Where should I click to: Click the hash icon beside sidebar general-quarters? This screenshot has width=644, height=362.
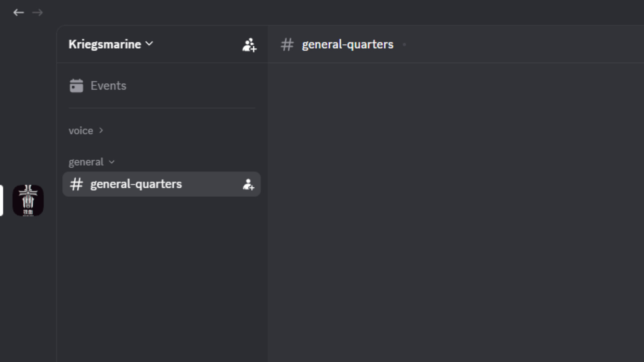(x=76, y=184)
